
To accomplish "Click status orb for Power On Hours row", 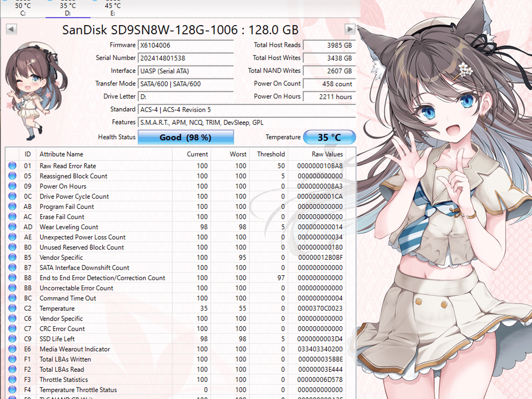I will (12, 186).
